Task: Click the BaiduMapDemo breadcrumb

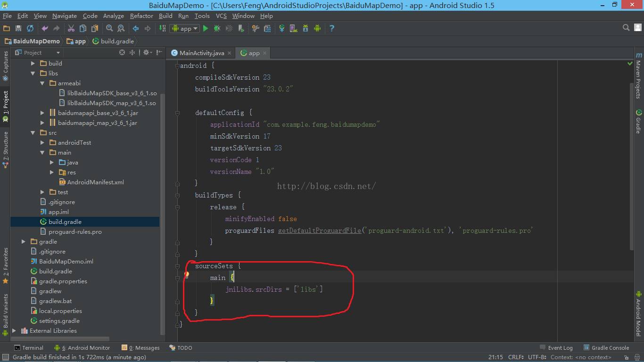Action: pyautogui.click(x=32, y=41)
